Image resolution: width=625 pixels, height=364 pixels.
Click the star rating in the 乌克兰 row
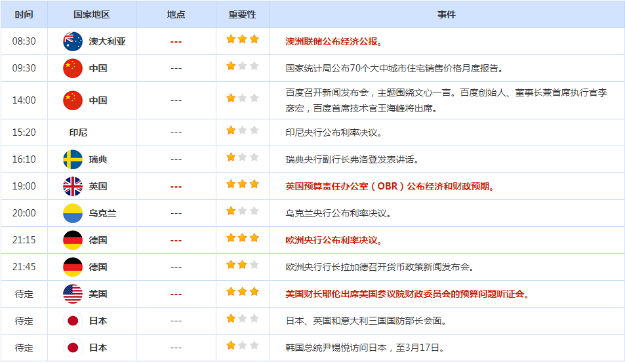(243, 211)
